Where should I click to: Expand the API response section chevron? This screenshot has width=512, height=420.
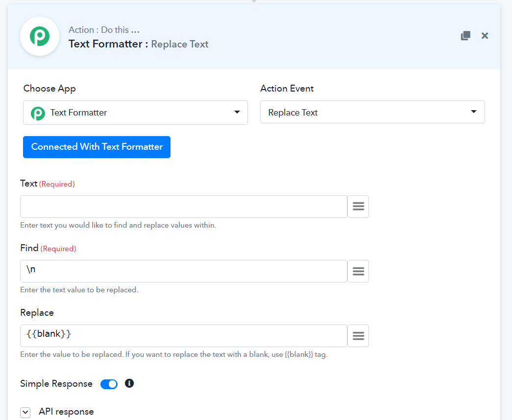[x=25, y=412]
